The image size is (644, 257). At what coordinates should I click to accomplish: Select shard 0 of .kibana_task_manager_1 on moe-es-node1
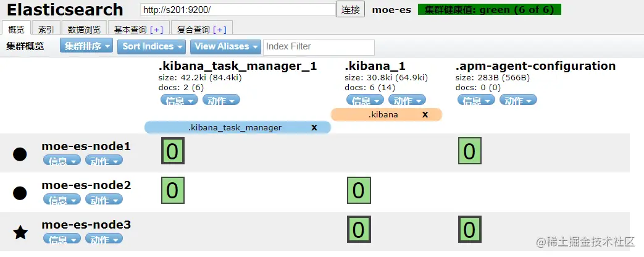click(172, 151)
